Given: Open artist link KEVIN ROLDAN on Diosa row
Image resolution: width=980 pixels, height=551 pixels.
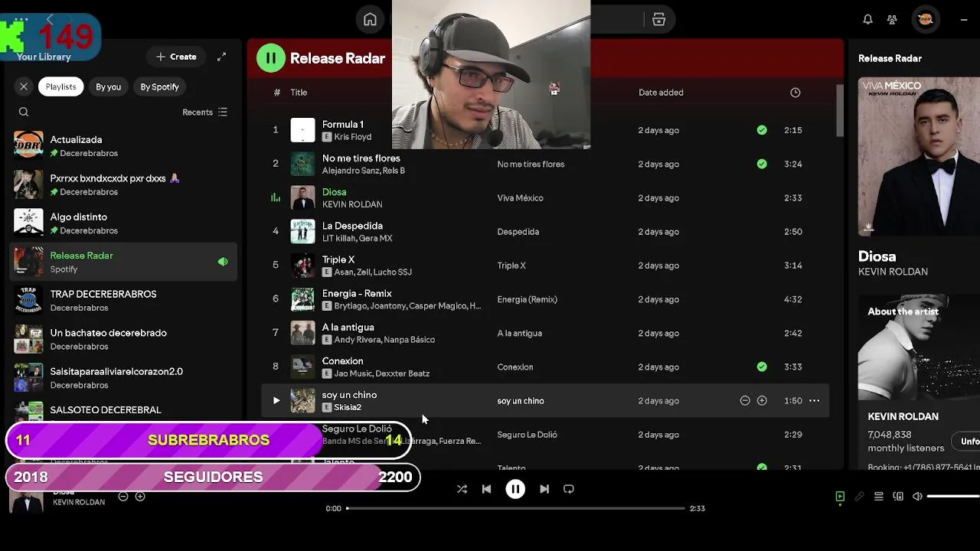Looking at the screenshot, I should 351,204.
